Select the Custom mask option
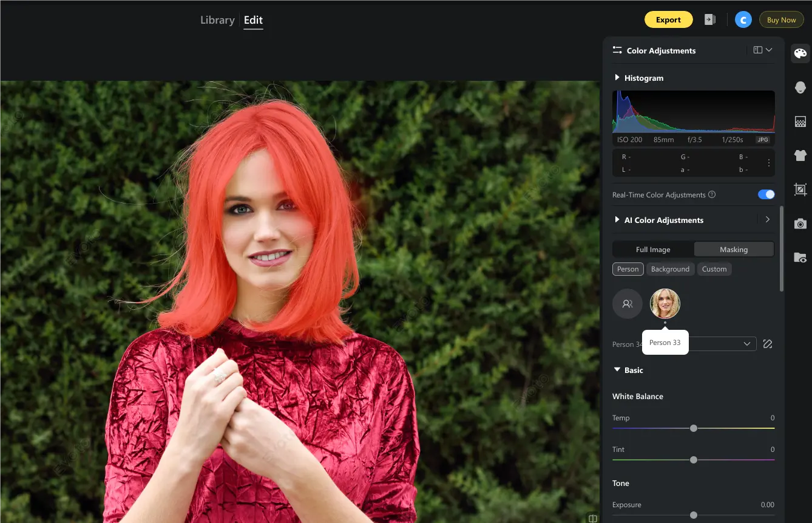Screen dimensions: 812x523 coord(714,269)
